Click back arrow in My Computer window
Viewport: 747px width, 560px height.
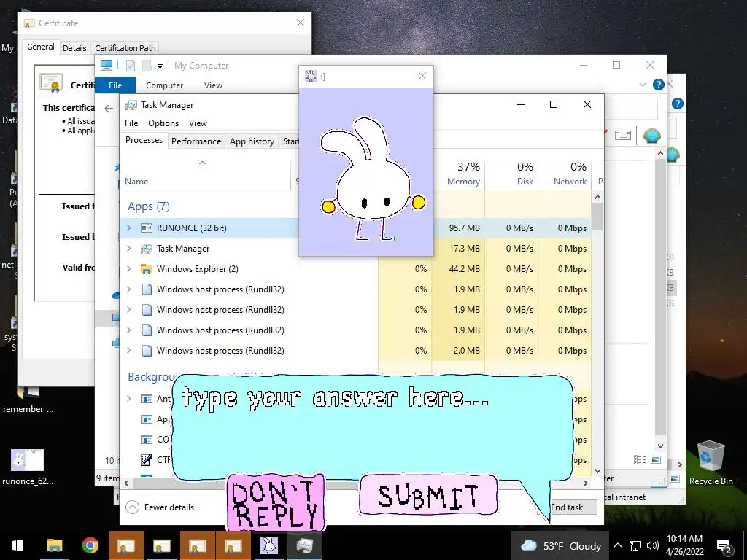click(109, 109)
